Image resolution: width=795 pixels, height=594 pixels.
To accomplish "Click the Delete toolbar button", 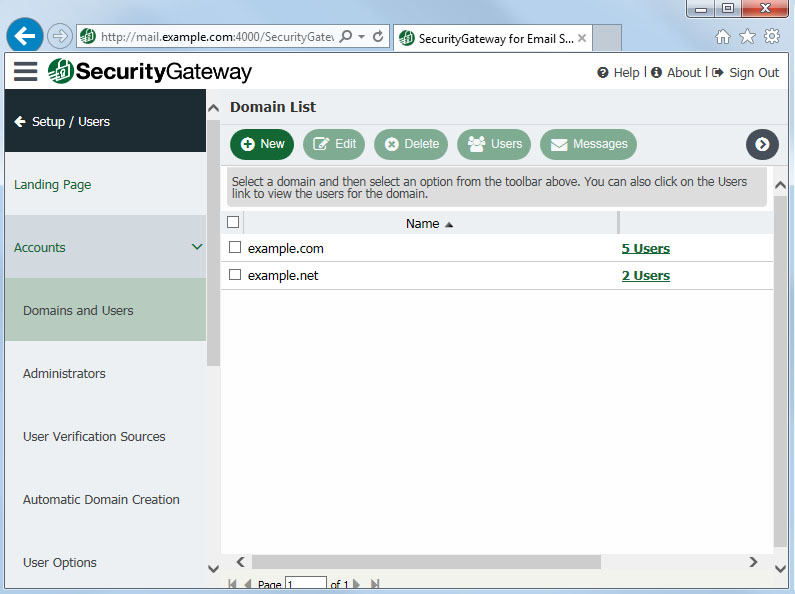I will (411, 144).
